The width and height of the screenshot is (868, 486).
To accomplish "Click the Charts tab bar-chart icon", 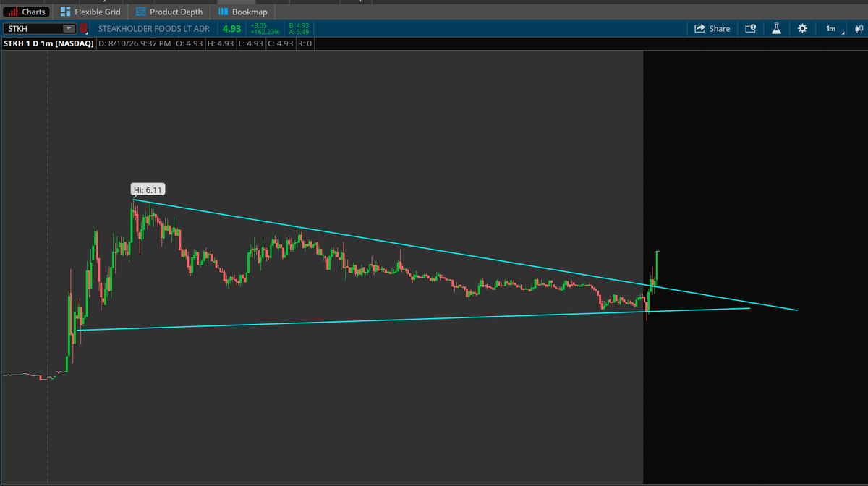I will [x=12, y=12].
